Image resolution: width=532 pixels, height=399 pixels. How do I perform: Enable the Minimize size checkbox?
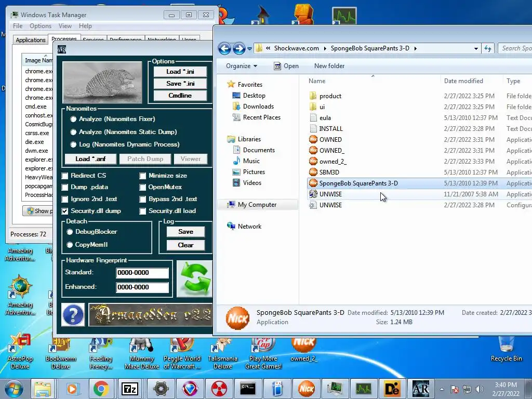click(143, 176)
